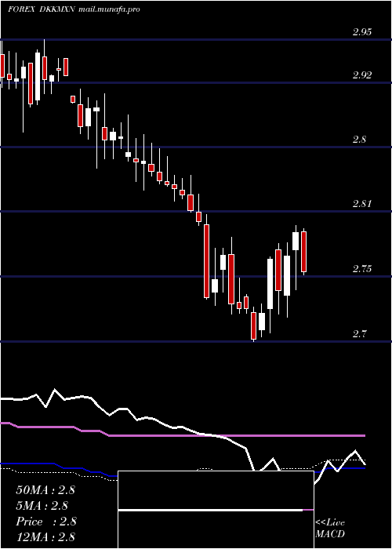This screenshot has height=549, width=392.
Task: Click the 2.92 price axis label
Action: (x=362, y=75)
